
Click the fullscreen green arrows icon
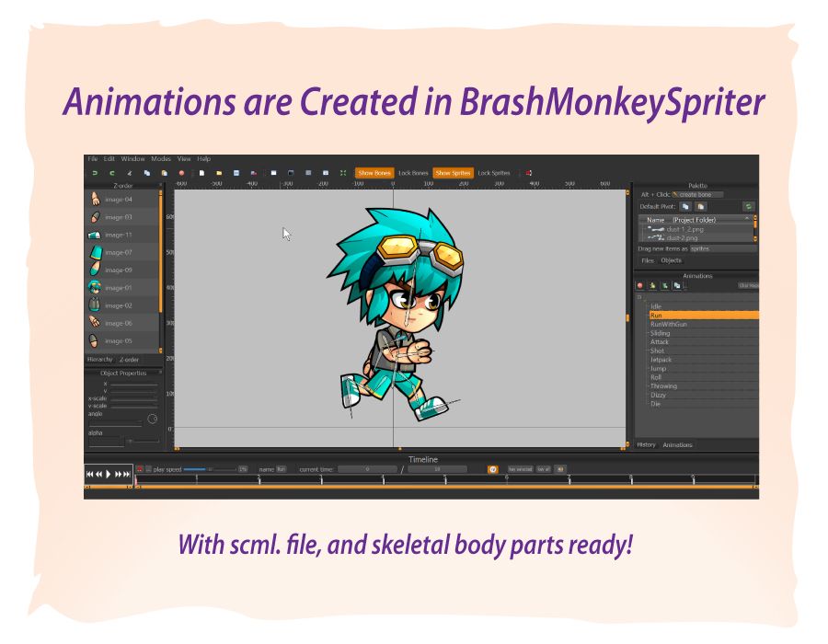[x=343, y=173]
